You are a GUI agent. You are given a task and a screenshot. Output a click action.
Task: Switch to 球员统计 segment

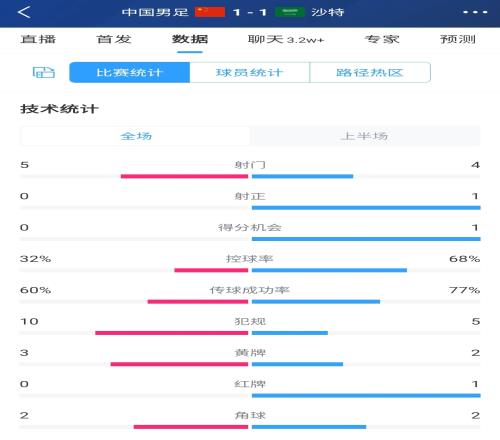click(x=250, y=72)
